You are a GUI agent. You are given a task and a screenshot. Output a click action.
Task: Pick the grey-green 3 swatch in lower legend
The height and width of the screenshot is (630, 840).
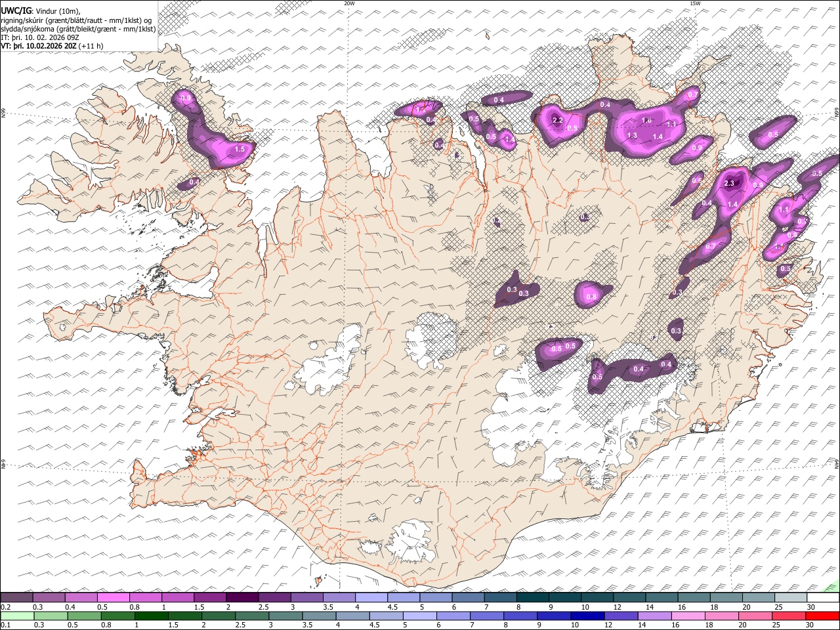286,616
